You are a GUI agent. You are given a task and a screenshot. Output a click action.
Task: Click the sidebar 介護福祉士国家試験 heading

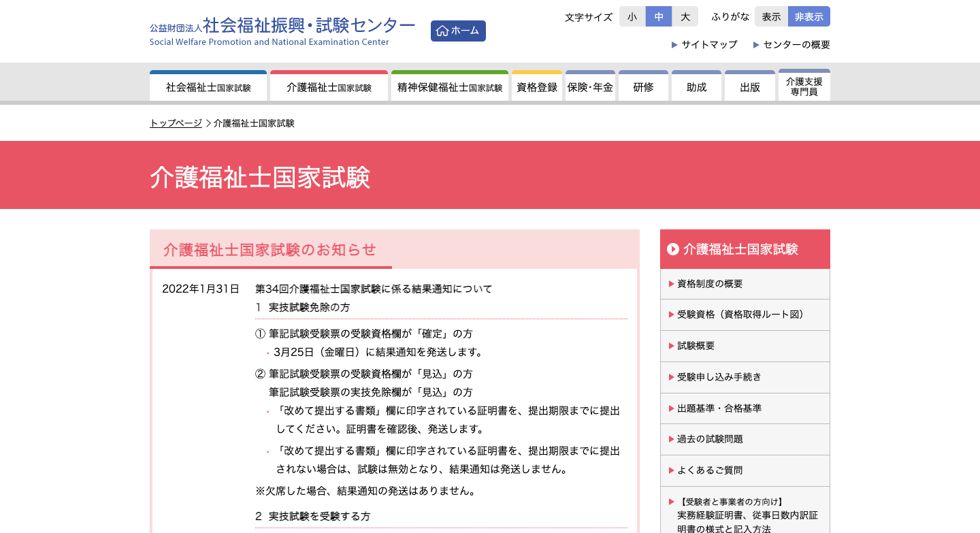745,249
